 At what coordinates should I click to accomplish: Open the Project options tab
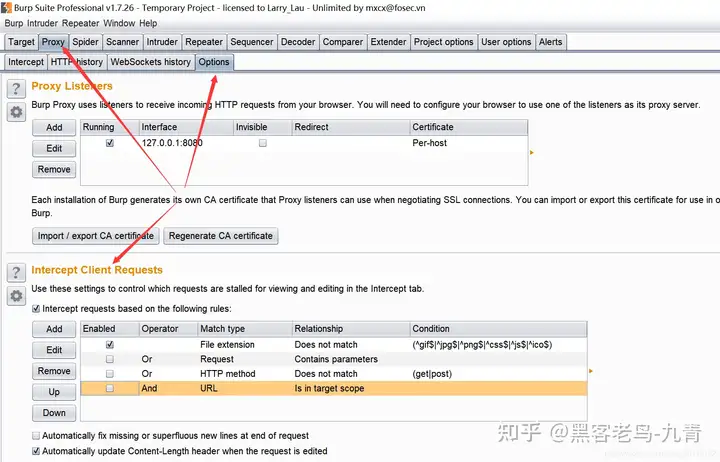click(444, 42)
